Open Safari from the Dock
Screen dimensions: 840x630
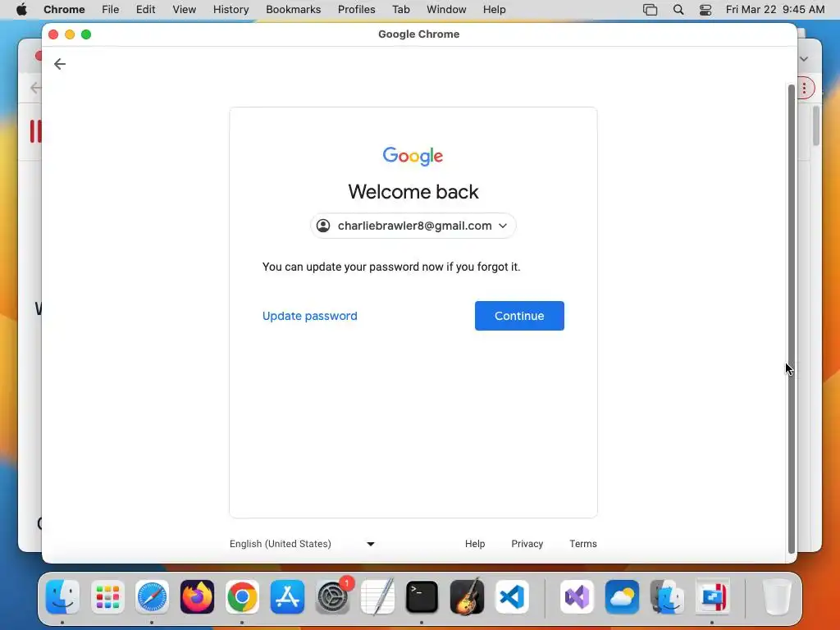(x=152, y=597)
